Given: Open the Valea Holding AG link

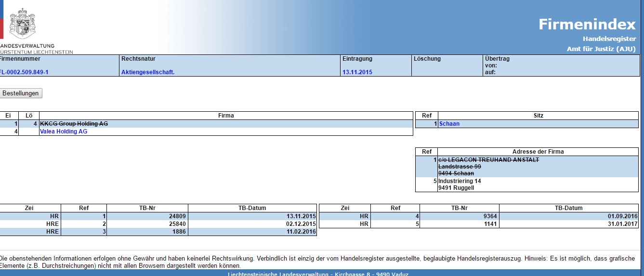Looking at the screenshot, I should 64,131.
